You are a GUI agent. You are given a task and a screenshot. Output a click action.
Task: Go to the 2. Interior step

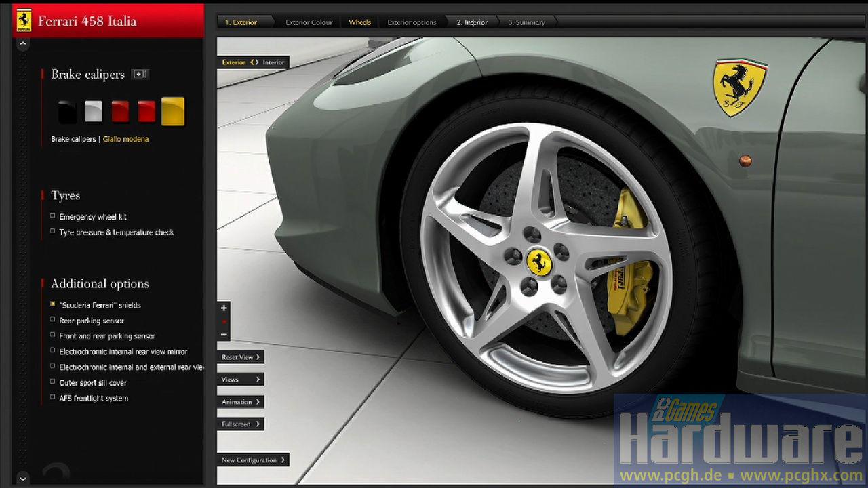coord(472,22)
